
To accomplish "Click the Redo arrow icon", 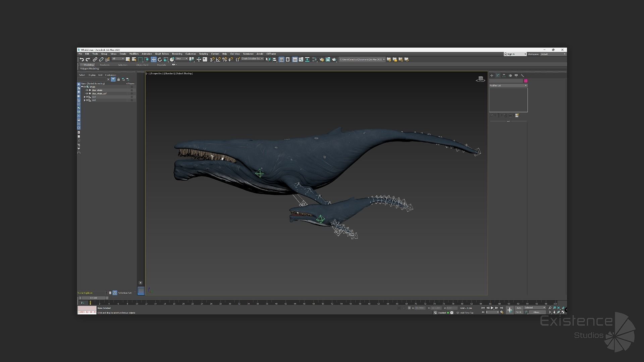I will [x=88, y=59].
